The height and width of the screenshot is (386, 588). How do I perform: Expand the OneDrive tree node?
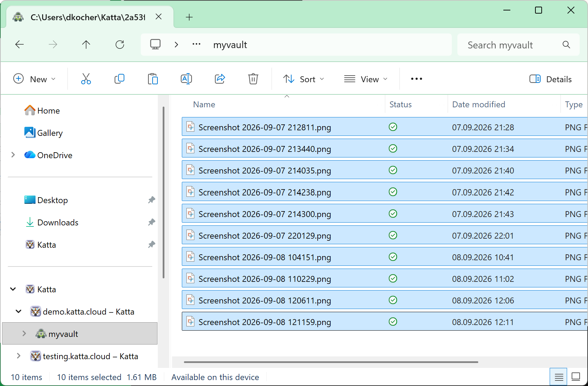click(13, 155)
